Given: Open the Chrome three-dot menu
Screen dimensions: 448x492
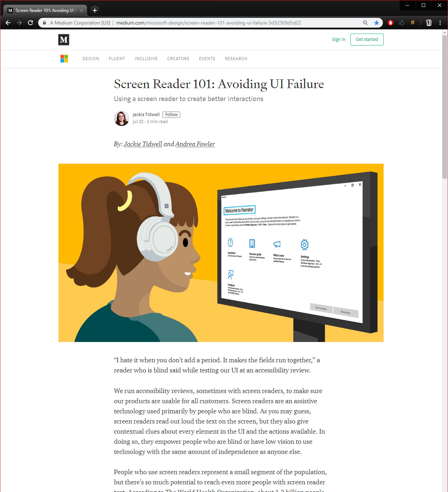Looking at the screenshot, I should (440, 23).
